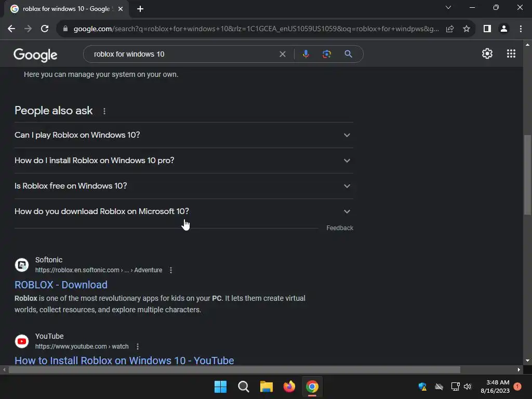
Task: Open taskbar search
Action: [x=243, y=387]
